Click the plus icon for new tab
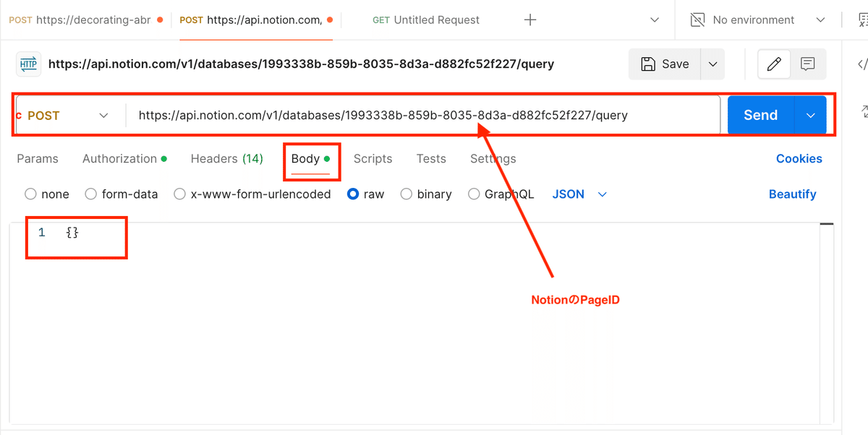The image size is (868, 435). pyautogui.click(x=530, y=20)
